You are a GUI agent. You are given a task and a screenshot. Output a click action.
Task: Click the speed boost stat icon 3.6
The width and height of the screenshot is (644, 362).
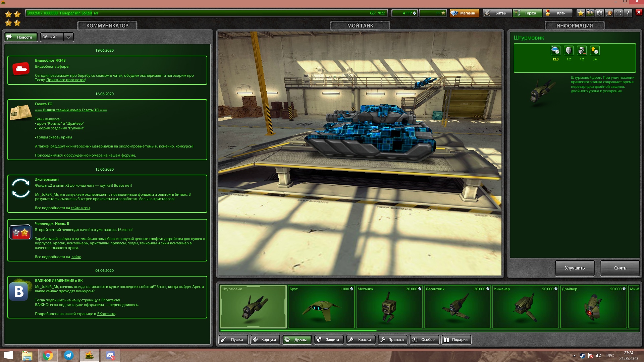pyautogui.click(x=595, y=51)
